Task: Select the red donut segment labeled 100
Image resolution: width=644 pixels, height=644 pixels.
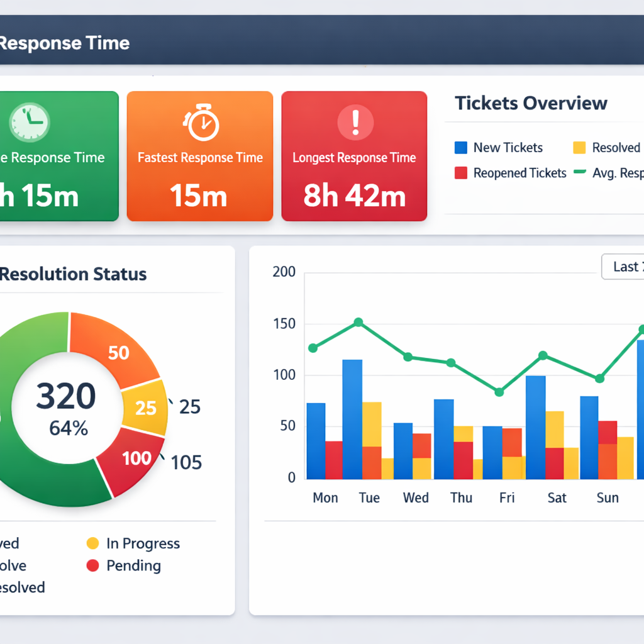Action: pos(134,459)
